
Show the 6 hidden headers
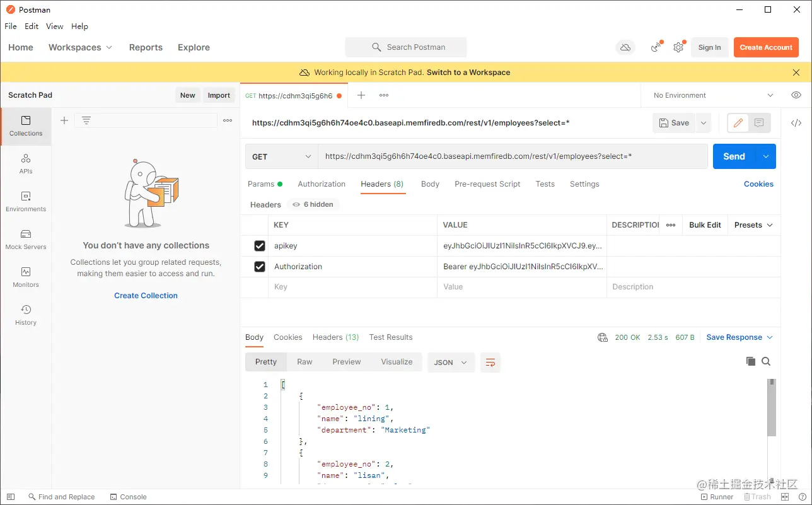pos(313,204)
